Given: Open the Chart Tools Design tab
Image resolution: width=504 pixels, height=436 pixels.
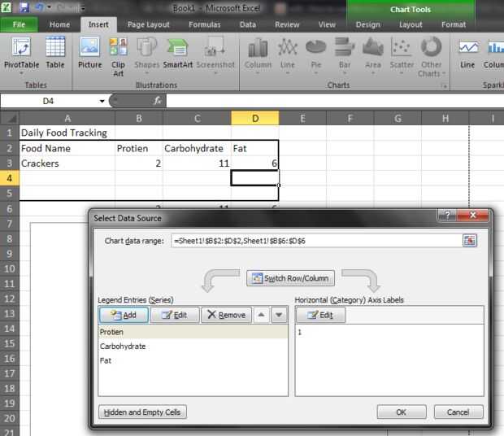Looking at the screenshot, I should click(x=367, y=24).
